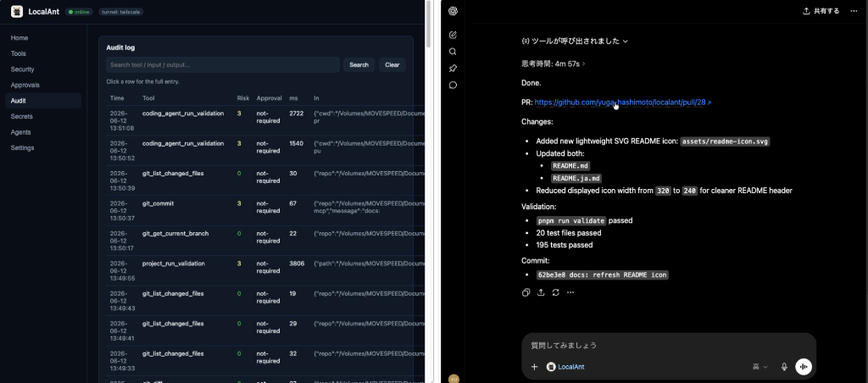Open the 13:50:52 coding_agent_run_validation row
Image resolution: width=868 pixels, height=383 pixels.
(265, 151)
